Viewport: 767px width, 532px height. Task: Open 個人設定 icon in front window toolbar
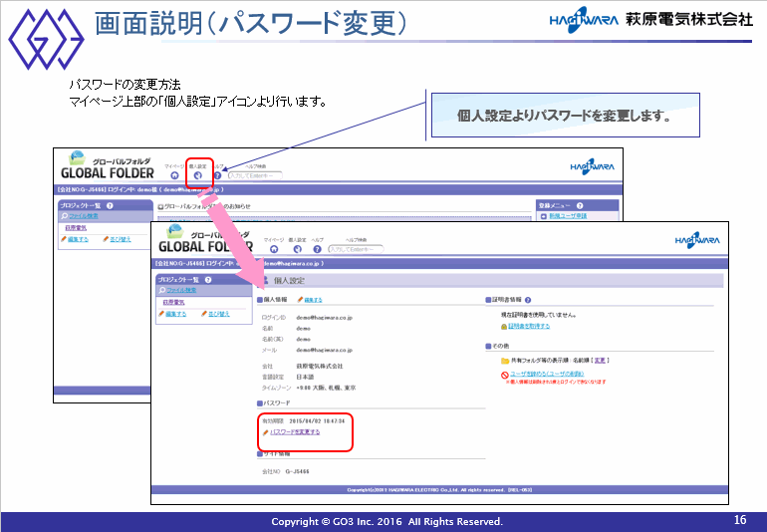coord(298,249)
